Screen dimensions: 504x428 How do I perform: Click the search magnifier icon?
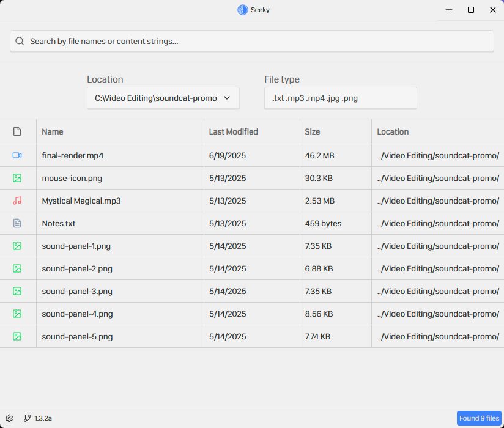20,41
